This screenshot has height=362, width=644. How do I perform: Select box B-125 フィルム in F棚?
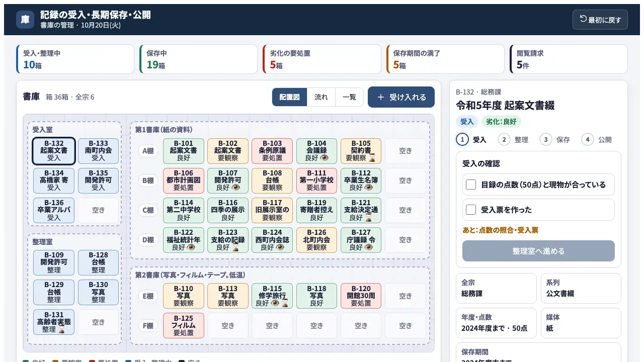(x=184, y=325)
